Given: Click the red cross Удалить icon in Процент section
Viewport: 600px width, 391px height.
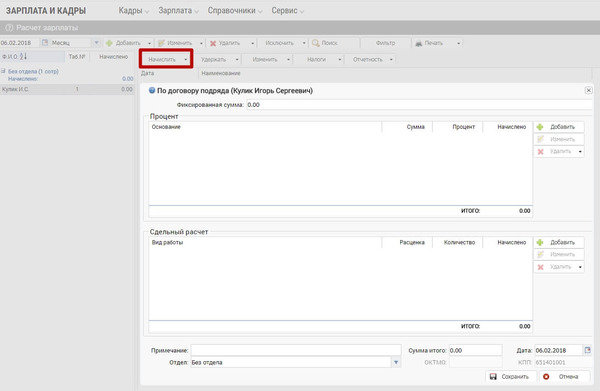Looking at the screenshot, I should (x=540, y=152).
